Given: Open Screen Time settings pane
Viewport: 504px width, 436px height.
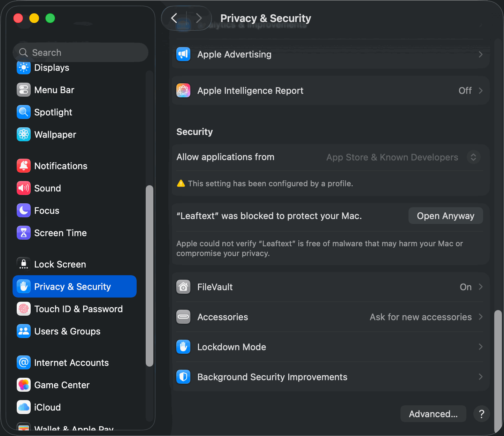Looking at the screenshot, I should [75, 233].
